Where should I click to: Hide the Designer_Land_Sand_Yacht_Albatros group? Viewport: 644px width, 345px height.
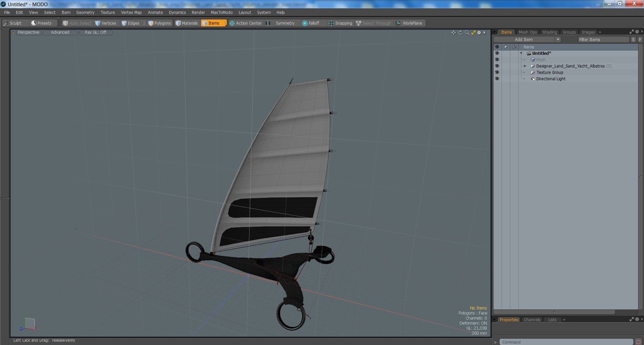[x=497, y=66]
